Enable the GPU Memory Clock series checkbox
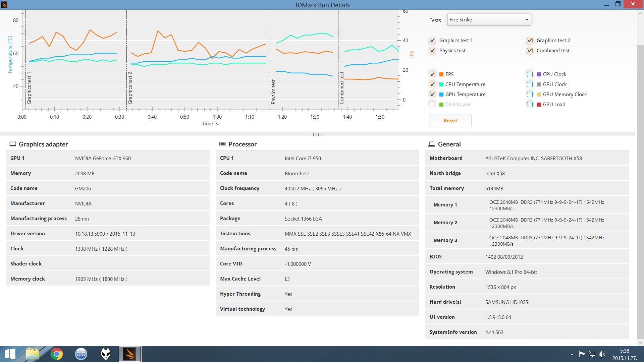This screenshot has height=362, width=644. point(530,95)
